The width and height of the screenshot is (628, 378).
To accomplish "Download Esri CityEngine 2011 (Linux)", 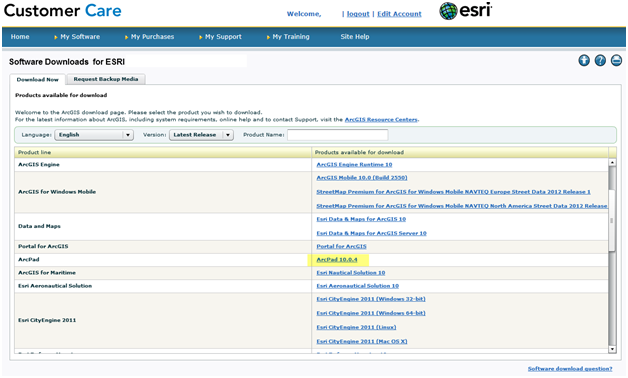I will 356,328.
